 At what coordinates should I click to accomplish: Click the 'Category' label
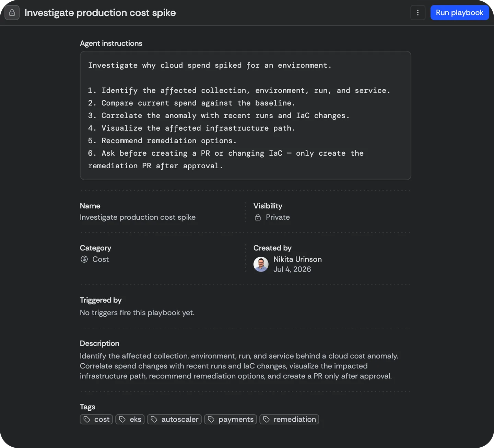point(96,248)
